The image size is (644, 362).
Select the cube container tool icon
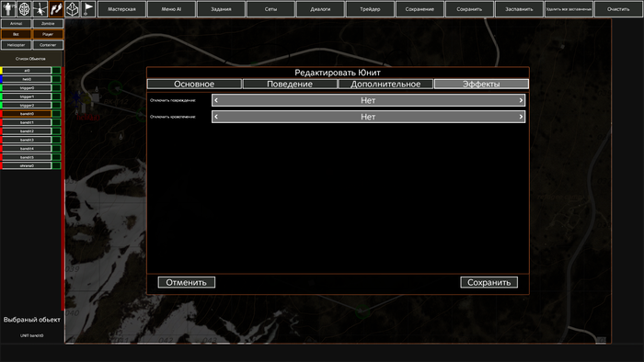(73, 8)
